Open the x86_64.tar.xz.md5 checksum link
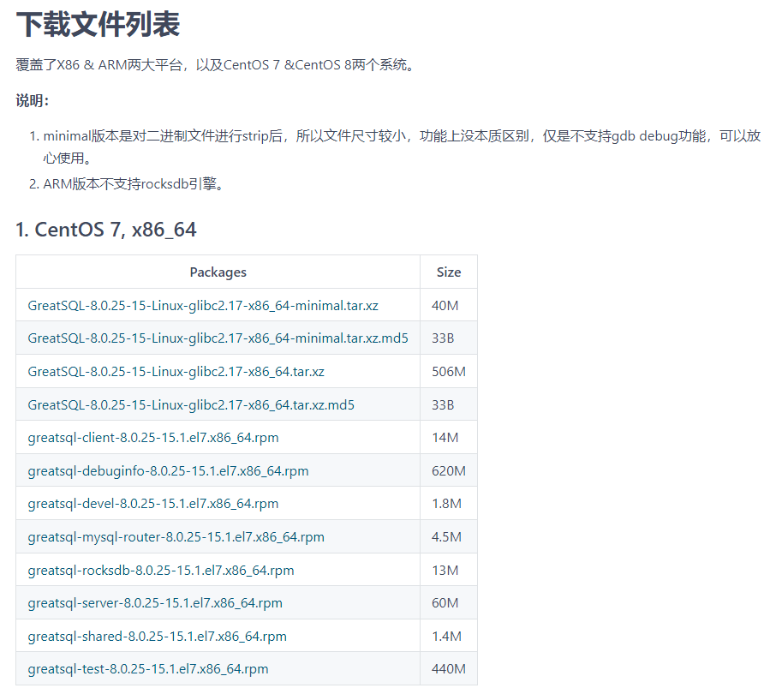 [191, 404]
